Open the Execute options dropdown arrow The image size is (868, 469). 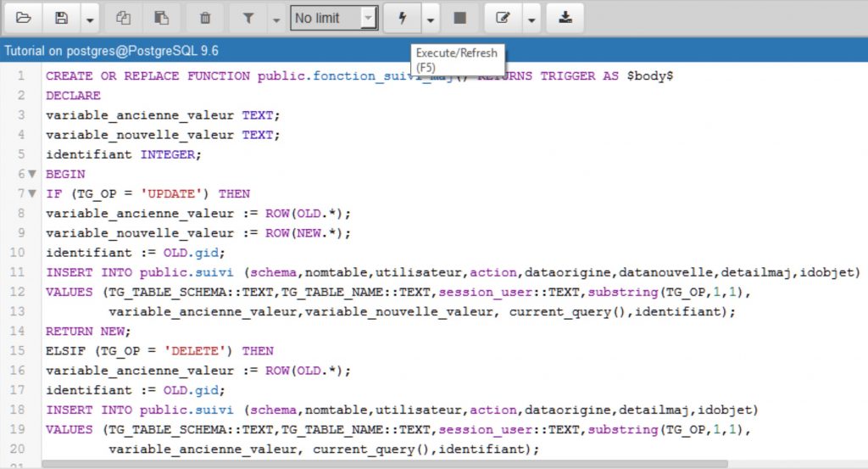click(431, 18)
